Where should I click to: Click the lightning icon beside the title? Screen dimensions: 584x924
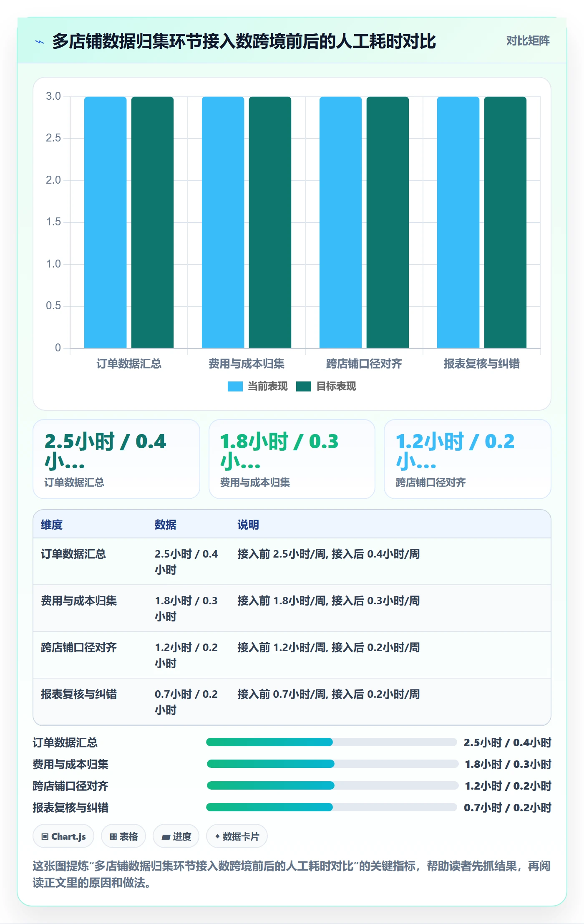click(x=40, y=42)
